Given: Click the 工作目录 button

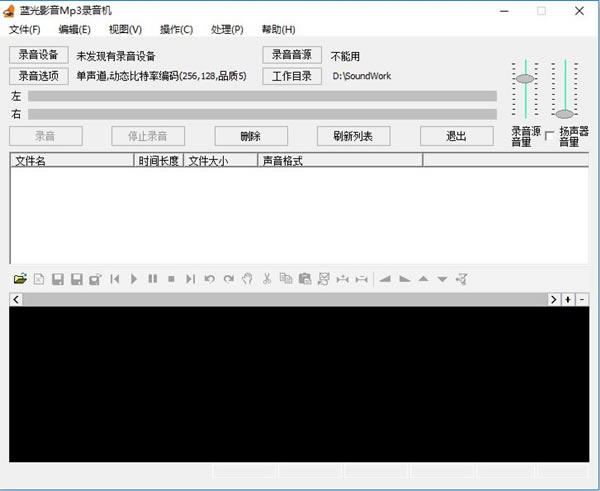Looking at the screenshot, I should click(292, 76).
